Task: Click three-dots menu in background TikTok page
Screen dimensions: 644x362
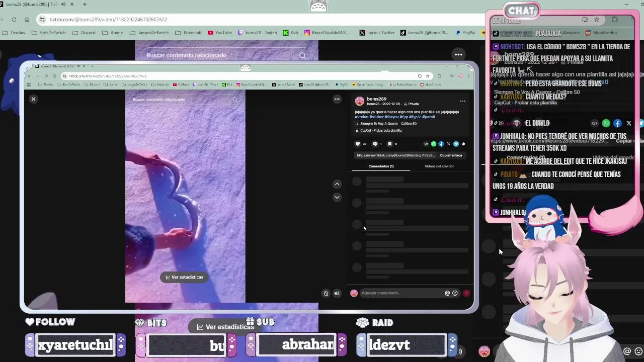Action: (x=458, y=54)
